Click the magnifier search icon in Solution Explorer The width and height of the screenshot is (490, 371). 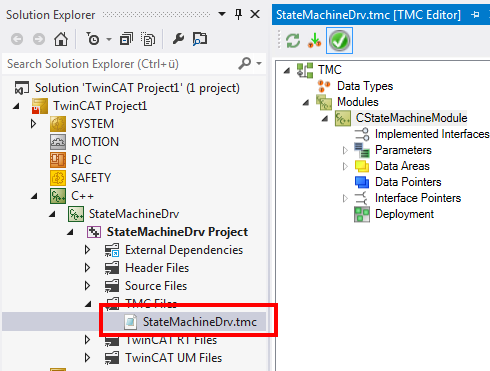(245, 63)
